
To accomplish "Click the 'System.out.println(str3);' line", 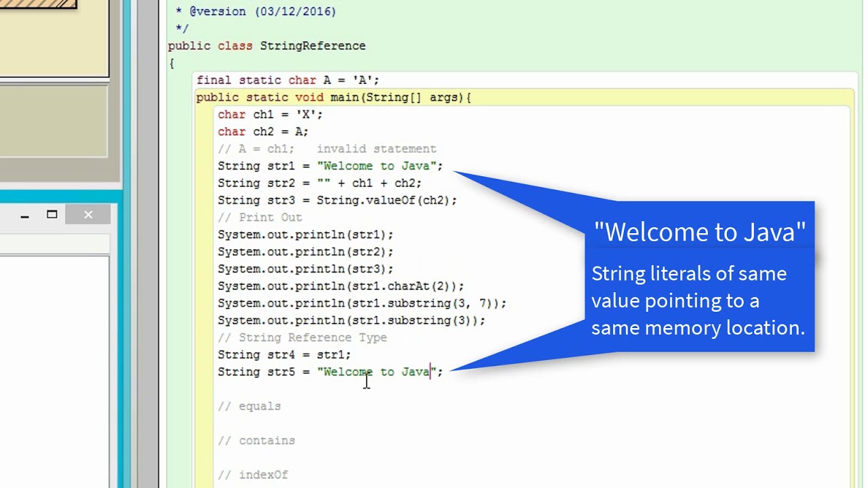I will coord(305,269).
